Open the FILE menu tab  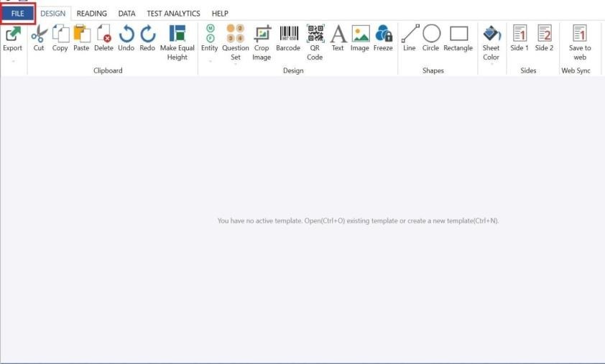tap(18, 14)
